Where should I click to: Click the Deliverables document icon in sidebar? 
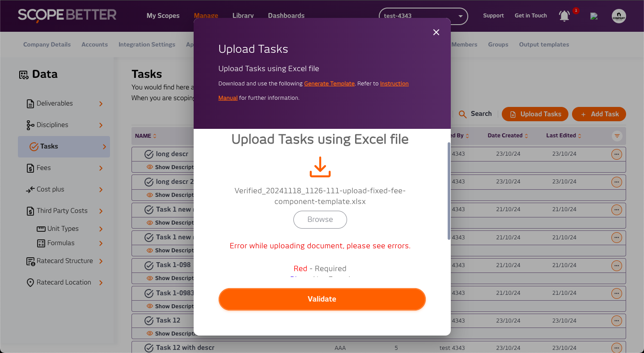coord(30,104)
